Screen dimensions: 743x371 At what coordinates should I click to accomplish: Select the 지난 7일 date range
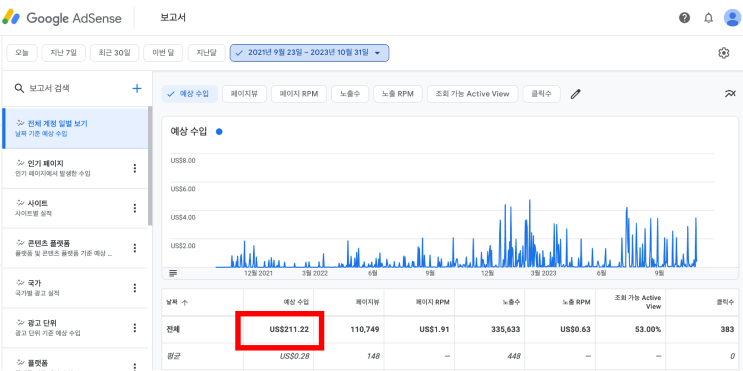[x=63, y=53]
